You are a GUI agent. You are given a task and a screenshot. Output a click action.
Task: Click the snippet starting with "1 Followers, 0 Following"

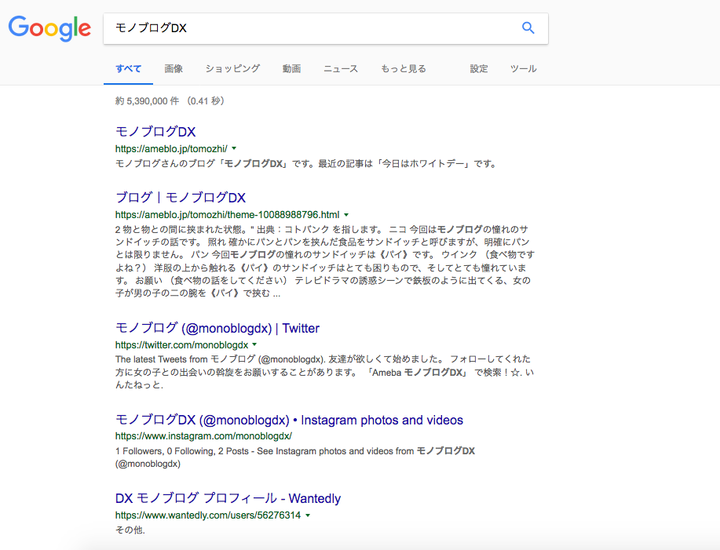point(295,457)
